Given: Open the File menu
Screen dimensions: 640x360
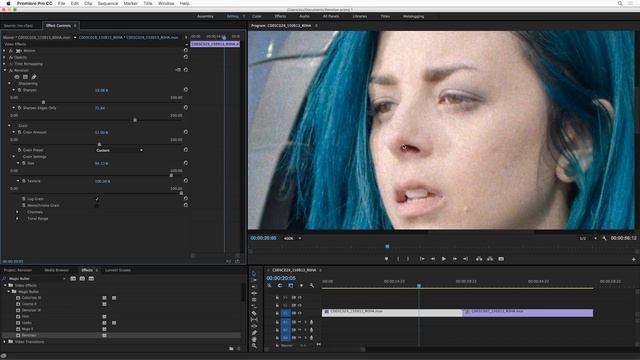Looking at the screenshot, I should pos(61,3).
